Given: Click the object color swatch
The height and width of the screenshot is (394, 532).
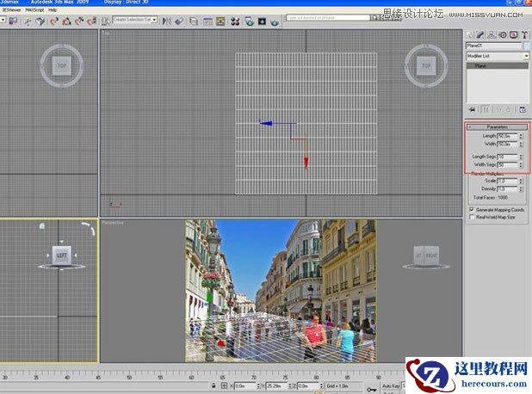Looking at the screenshot, I should tap(526, 46).
